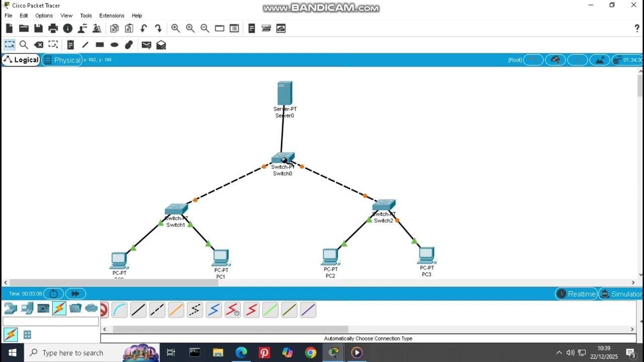The height and width of the screenshot is (362, 644).
Task: Select End Devices category
Action: pos(27,308)
